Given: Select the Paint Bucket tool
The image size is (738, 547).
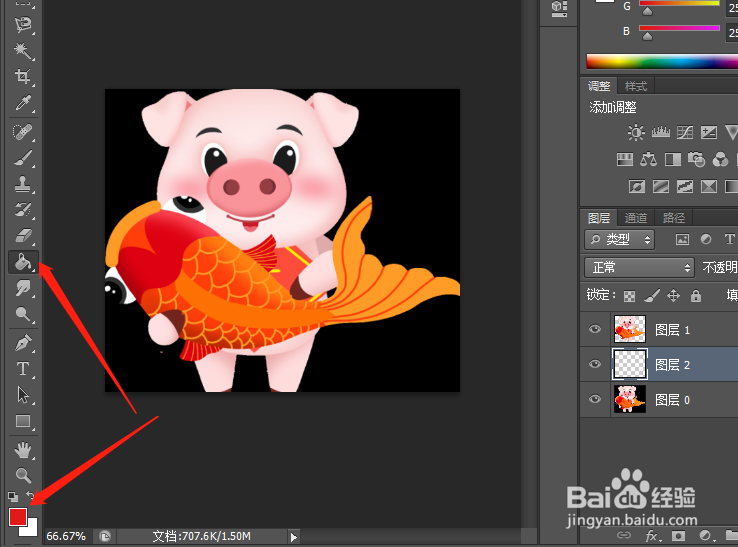Looking at the screenshot, I should tap(23, 262).
